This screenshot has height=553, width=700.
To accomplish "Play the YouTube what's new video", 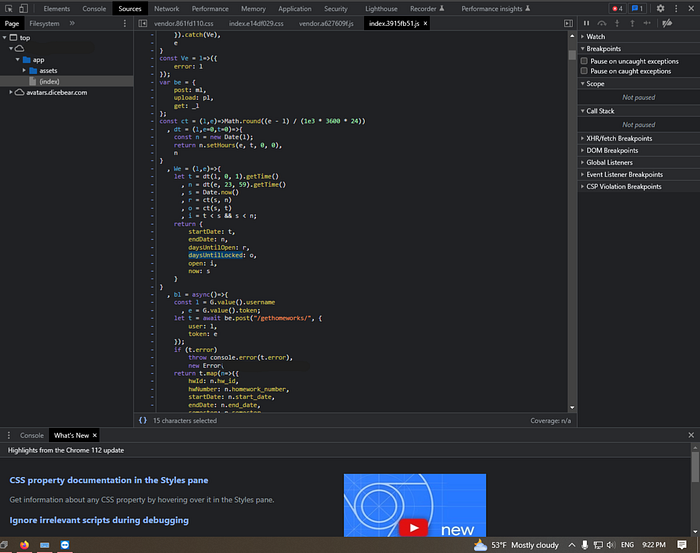I will click(x=413, y=528).
